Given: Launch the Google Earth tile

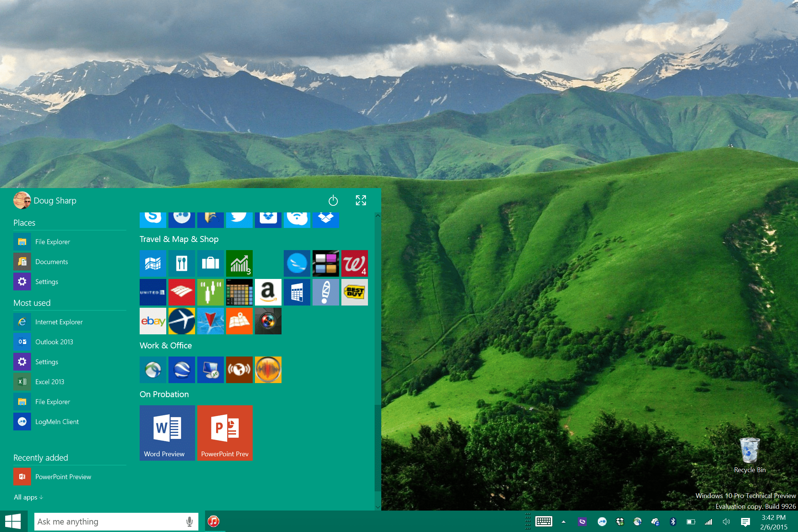Looking at the screenshot, I should click(181, 370).
